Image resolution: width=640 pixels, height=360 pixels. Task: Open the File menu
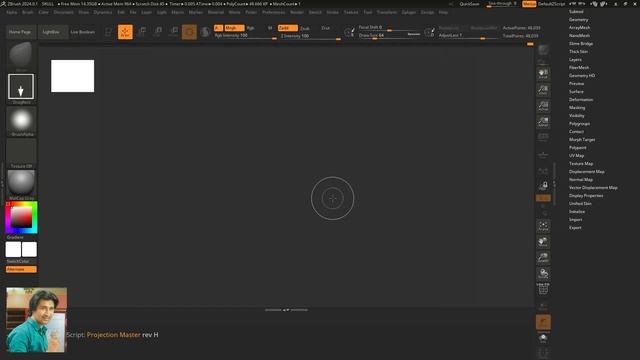[x=133, y=12]
